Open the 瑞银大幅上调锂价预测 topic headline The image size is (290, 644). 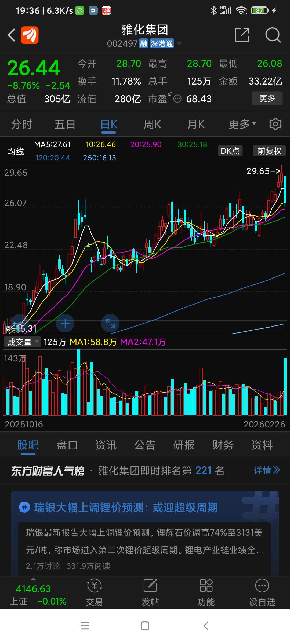click(126, 507)
